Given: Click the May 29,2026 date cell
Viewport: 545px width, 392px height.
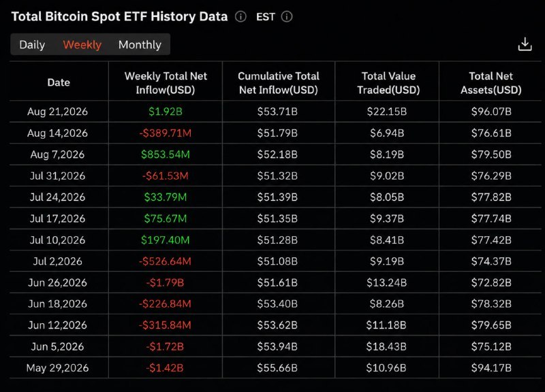Looking at the screenshot, I should tap(57, 368).
